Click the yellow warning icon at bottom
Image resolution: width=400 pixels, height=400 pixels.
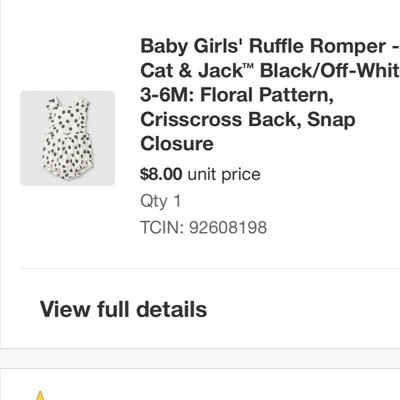tap(40, 396)
